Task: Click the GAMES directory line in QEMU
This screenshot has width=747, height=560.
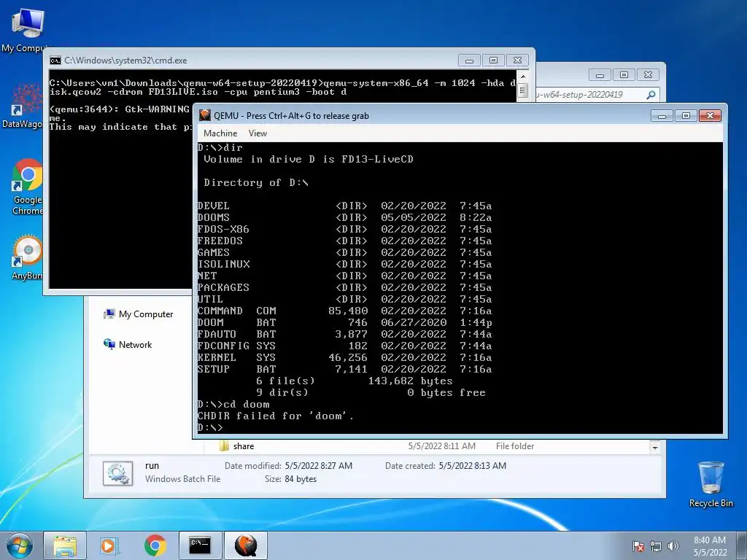Action: pyautogui.click(x=344, y=252)
